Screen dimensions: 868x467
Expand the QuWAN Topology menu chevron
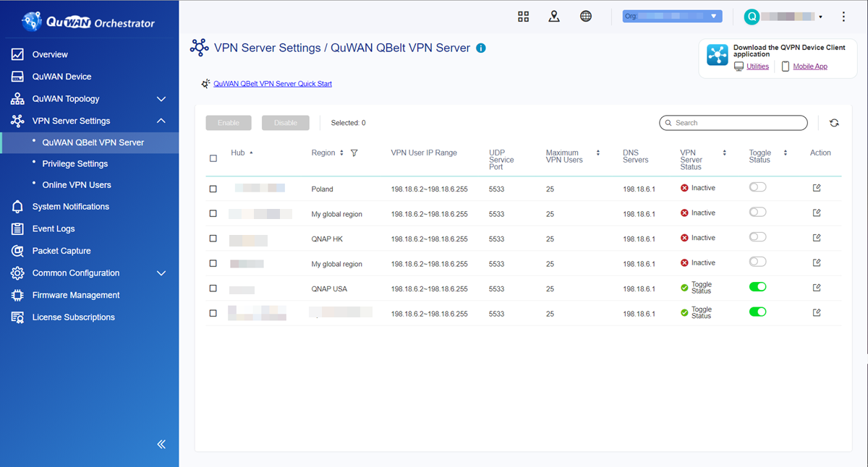click(161, 99)
